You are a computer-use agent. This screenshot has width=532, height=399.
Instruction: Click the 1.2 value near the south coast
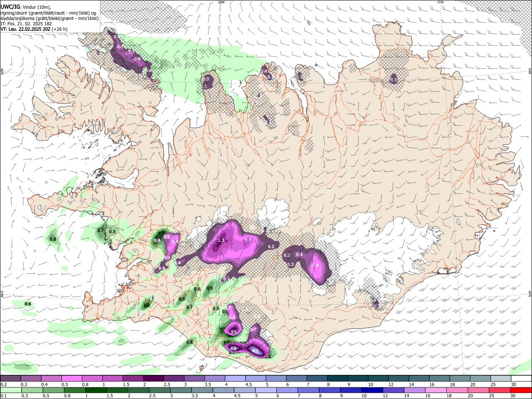point(233,348)
